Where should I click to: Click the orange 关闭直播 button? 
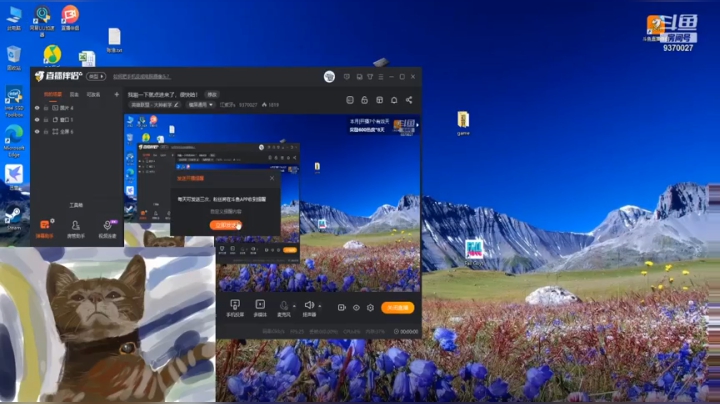(398, 308)
